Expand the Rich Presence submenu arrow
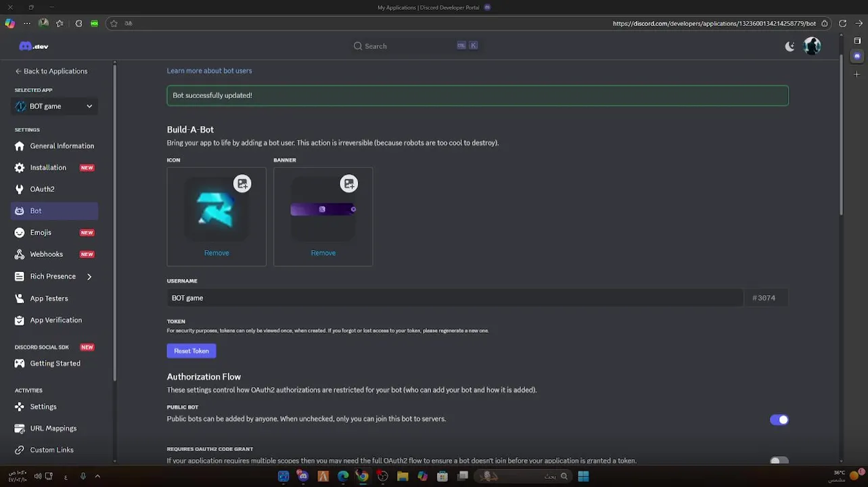 [89, 277]
